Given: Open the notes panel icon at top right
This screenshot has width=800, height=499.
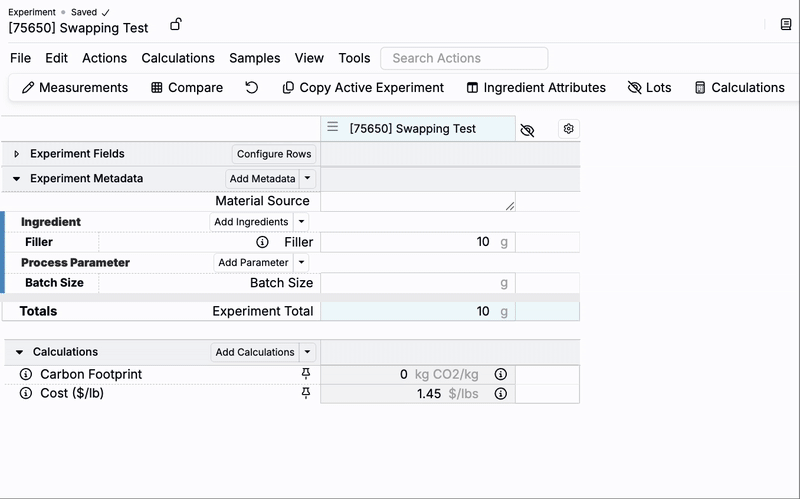Looking at the screenshot, I should (786, 24).
